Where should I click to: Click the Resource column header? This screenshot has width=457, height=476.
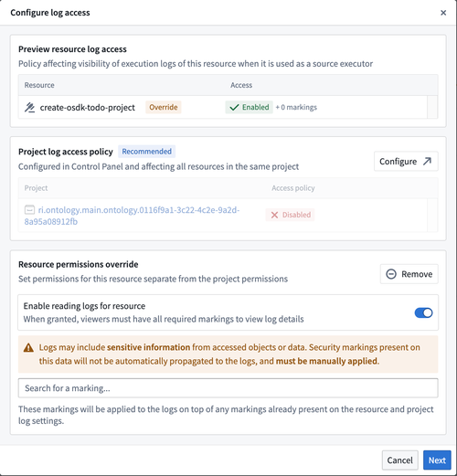click(x=39, y=85)
